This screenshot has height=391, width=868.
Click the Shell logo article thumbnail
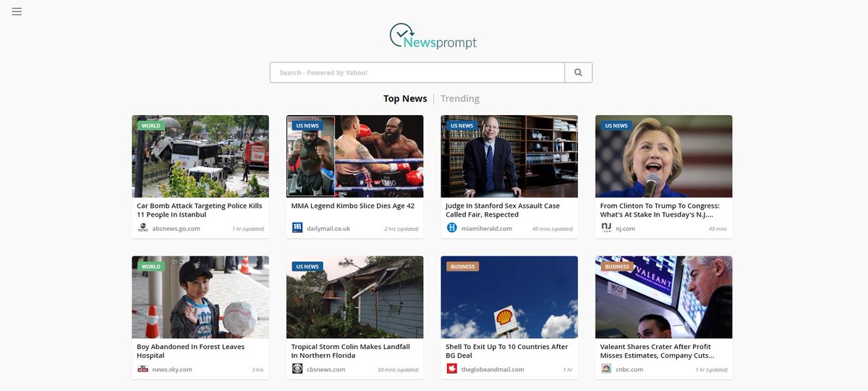(509, 297)
